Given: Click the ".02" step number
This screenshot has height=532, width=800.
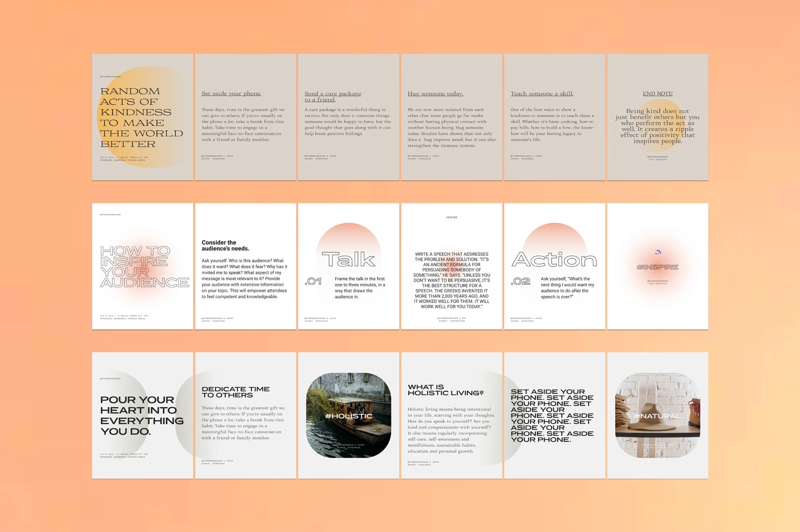Looking at the screenshot, I should click(520, 281).
